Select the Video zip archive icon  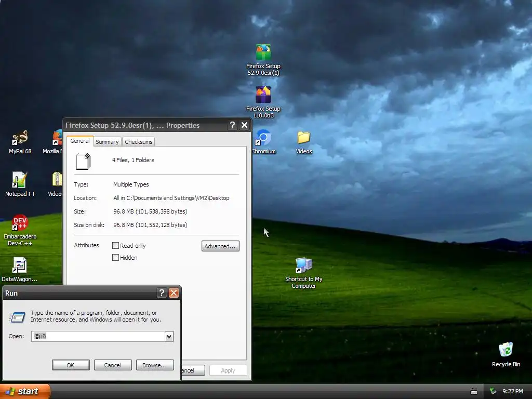click(55, 184)
